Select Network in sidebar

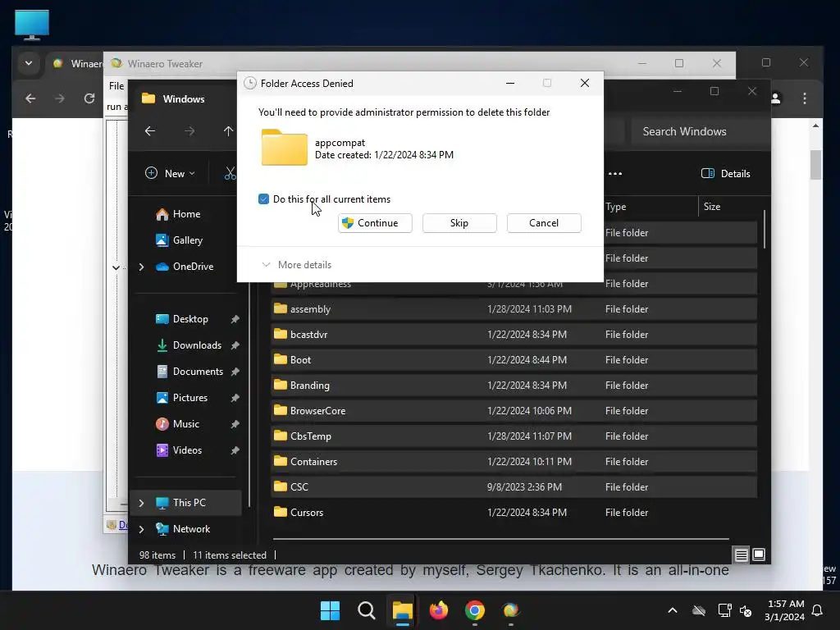pyautogui.click(x=191, y=529)
